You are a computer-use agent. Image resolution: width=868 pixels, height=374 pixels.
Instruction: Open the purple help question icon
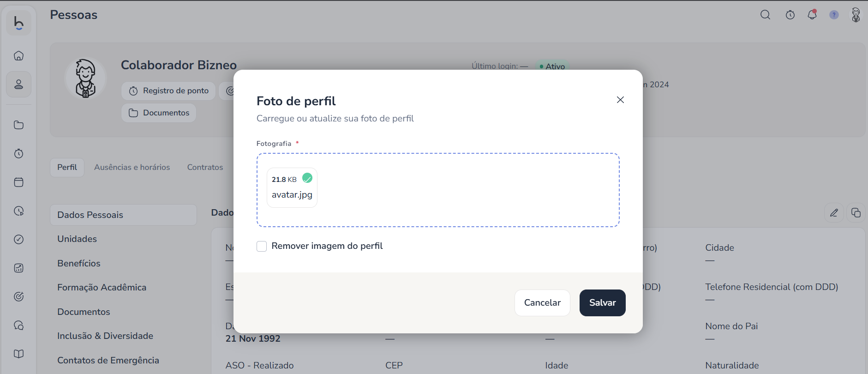point(834,15)
